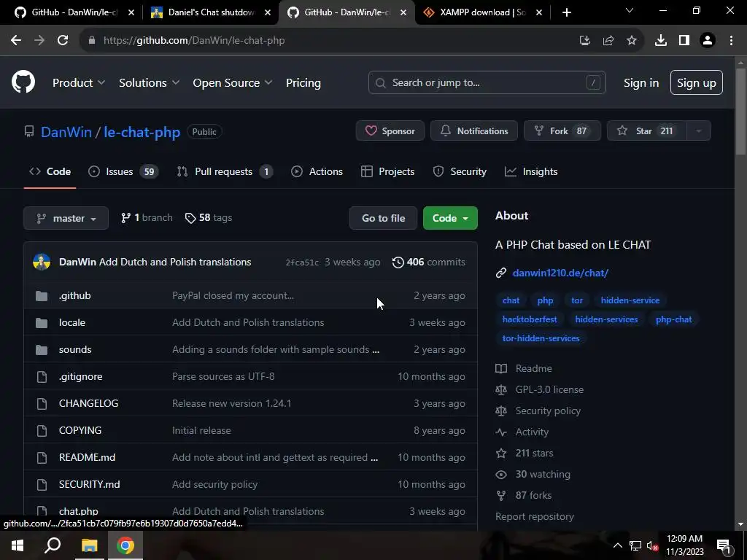Open the Insights tab
Screen dimensions: 747x560
click(x=531, y=171)
